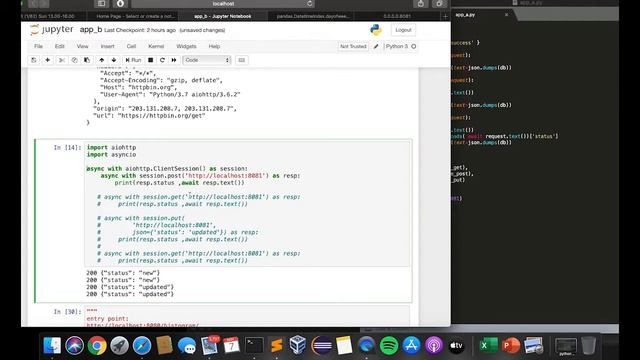
Task: Move the selected cell up
Action: pos(102,60)
